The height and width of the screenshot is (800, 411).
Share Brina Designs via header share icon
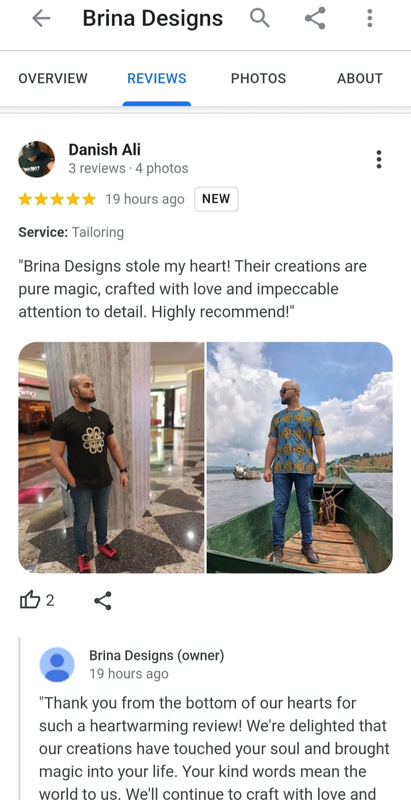[315, 19]
